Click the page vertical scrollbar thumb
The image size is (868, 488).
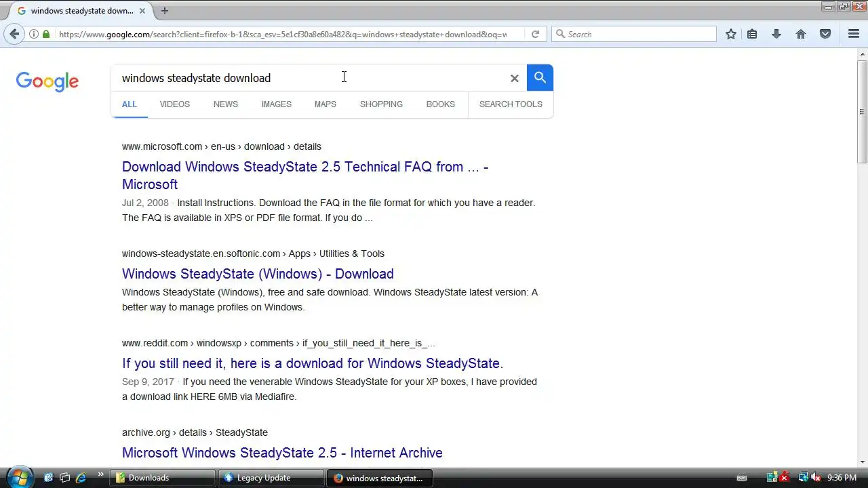[863, 112]
